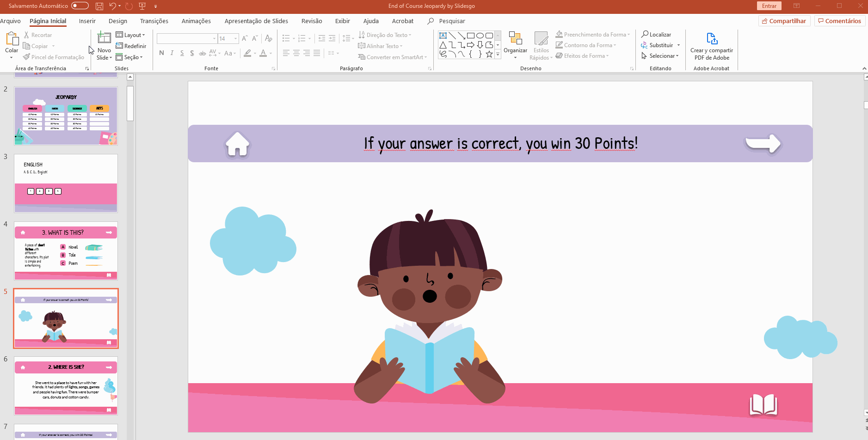Open the Revisão tab
This screenshot has width=868, height=440.
coord(312,21)
